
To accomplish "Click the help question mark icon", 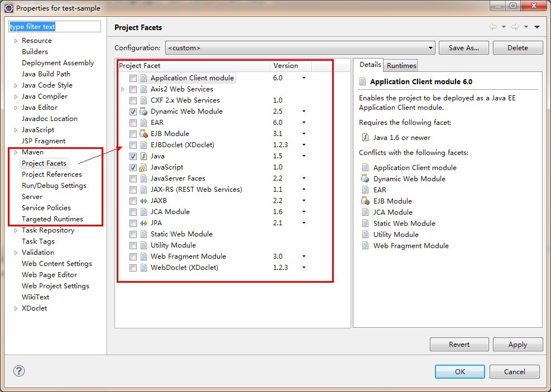I will 19,371.
